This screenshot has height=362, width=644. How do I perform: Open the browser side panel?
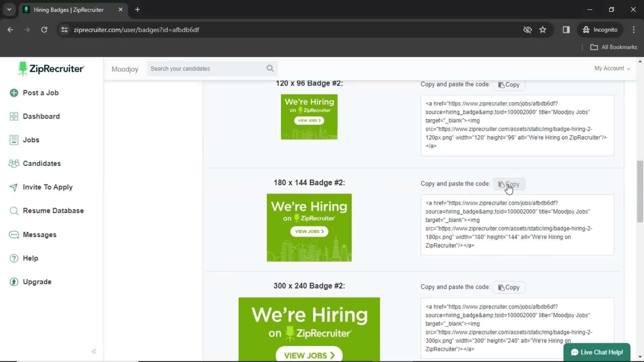(x=566, y=30)
